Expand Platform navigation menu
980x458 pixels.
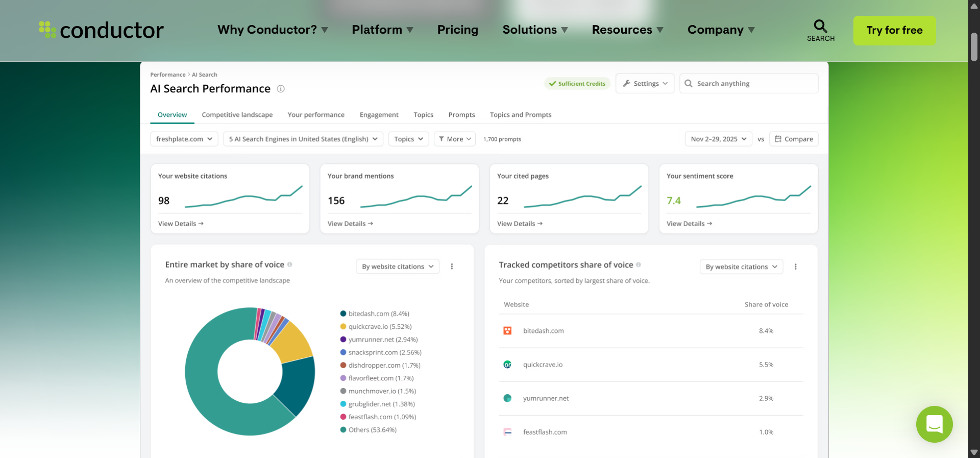coord(382,30)
